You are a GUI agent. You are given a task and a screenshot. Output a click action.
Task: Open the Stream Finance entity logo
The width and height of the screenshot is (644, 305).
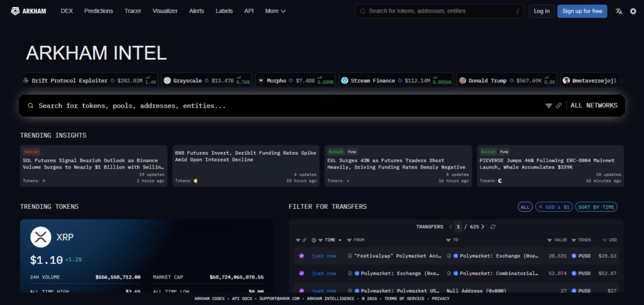pos(344,80)
